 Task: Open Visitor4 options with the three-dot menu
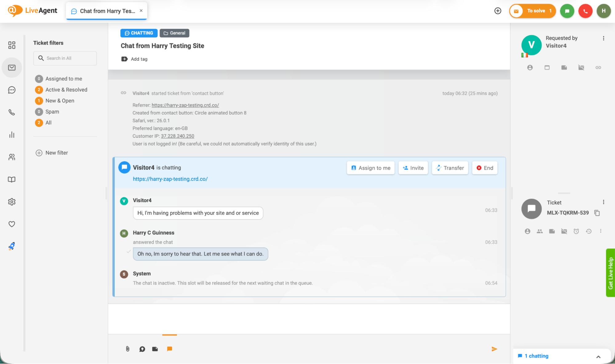pyautogui.click(x=603, y=38)
